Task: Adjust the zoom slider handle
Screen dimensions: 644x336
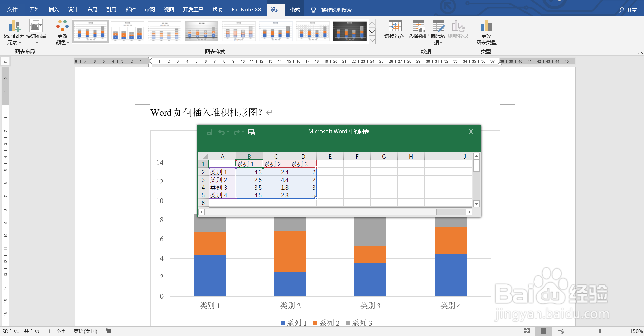Action: (600, 331)
